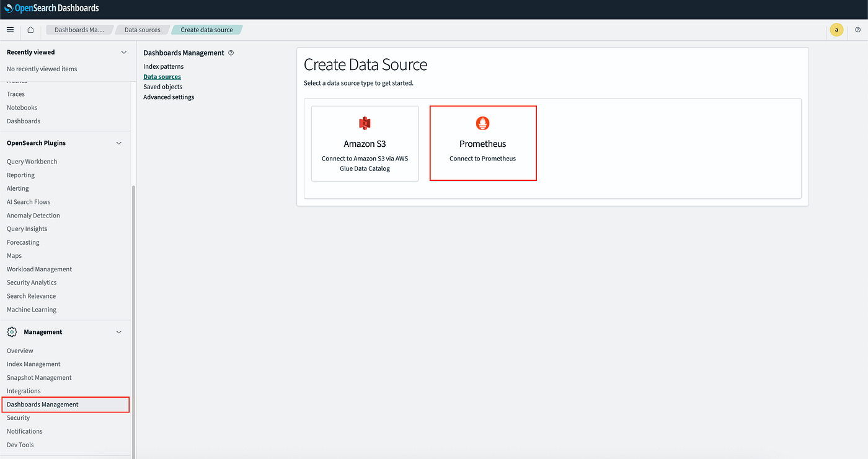Click the "Connect to Prometheus" description

[483, 159]
